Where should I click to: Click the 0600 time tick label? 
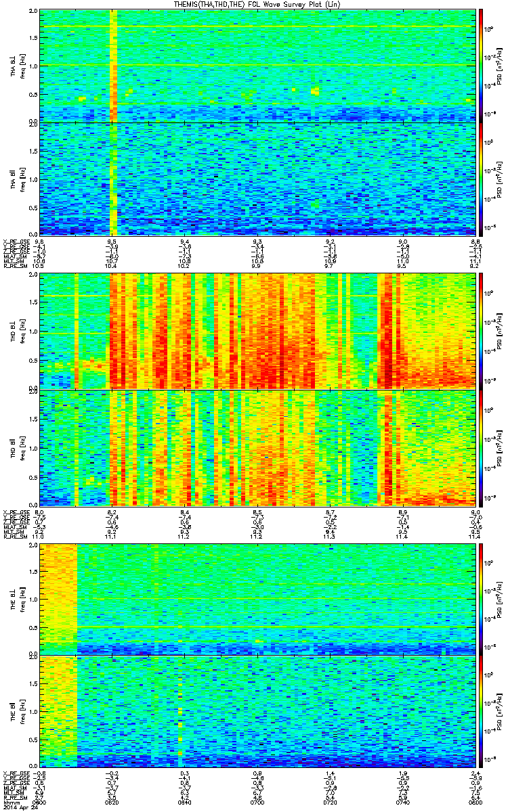coord(39,803)
